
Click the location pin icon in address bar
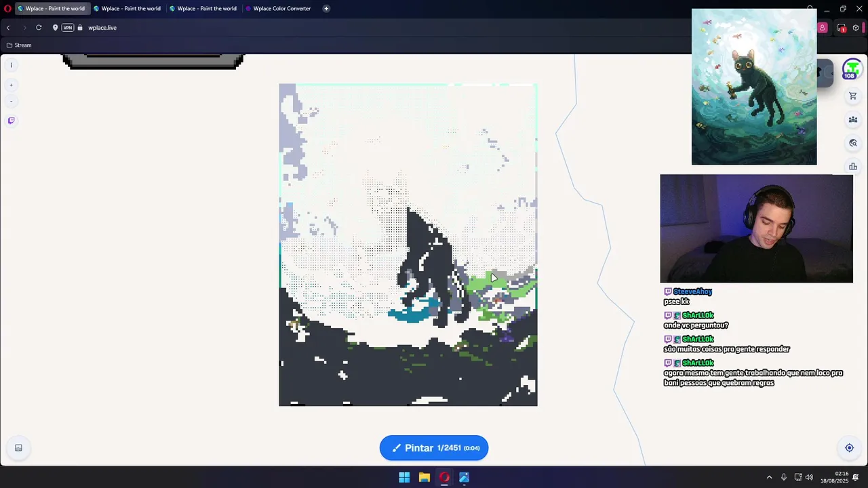click(55, 28)
